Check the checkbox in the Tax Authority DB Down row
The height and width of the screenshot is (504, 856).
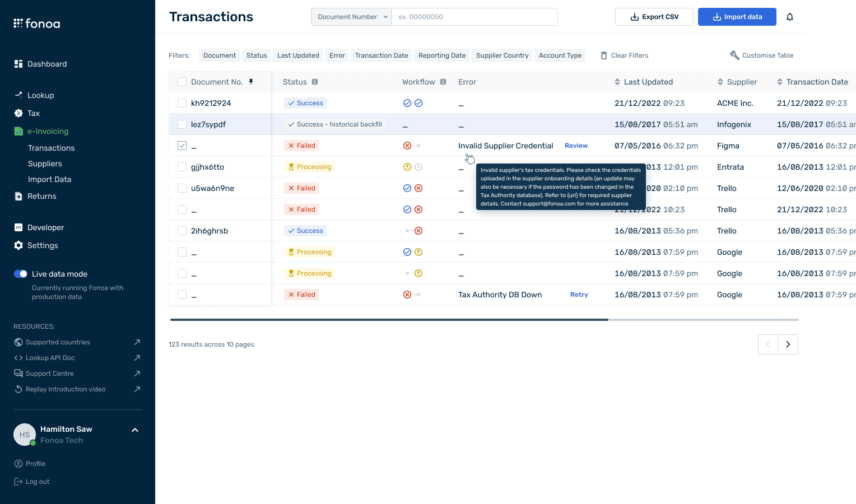(x=182, y=295)
